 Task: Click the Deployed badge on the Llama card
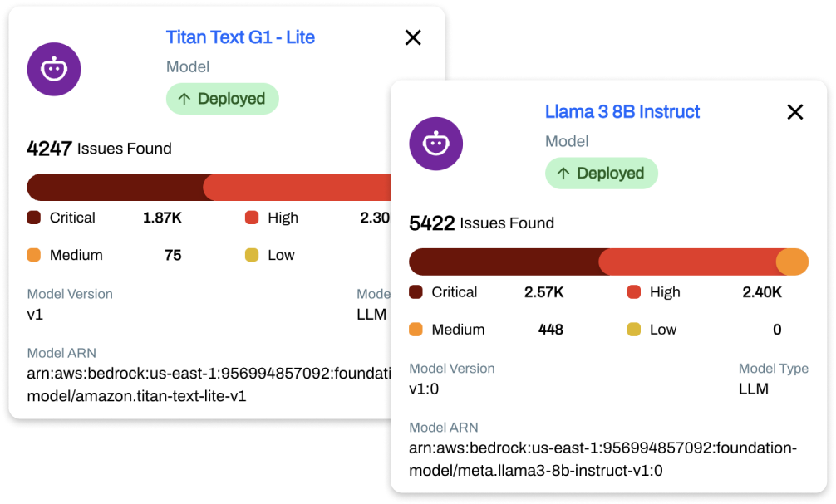(x=602, y=174)
